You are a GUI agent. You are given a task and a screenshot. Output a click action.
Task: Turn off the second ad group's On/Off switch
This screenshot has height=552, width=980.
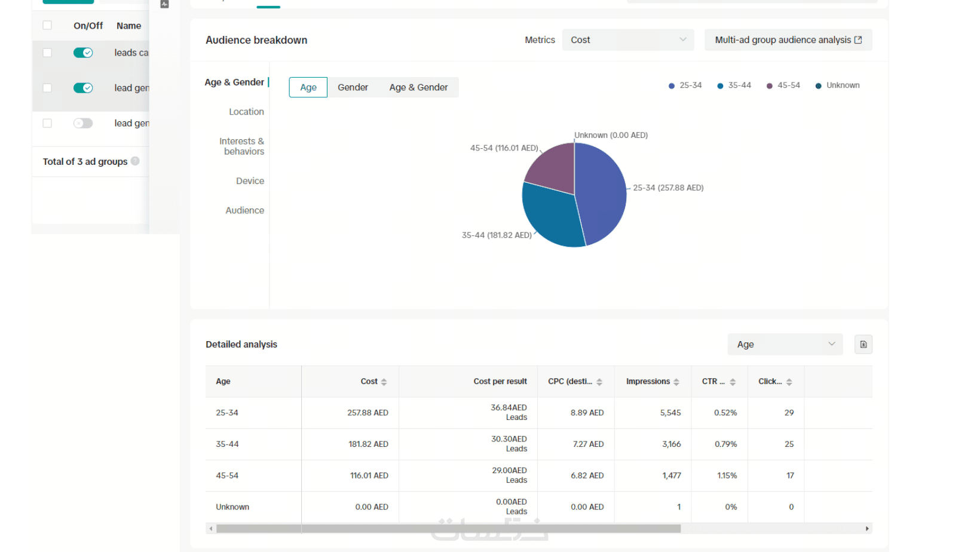pos(83,88)
